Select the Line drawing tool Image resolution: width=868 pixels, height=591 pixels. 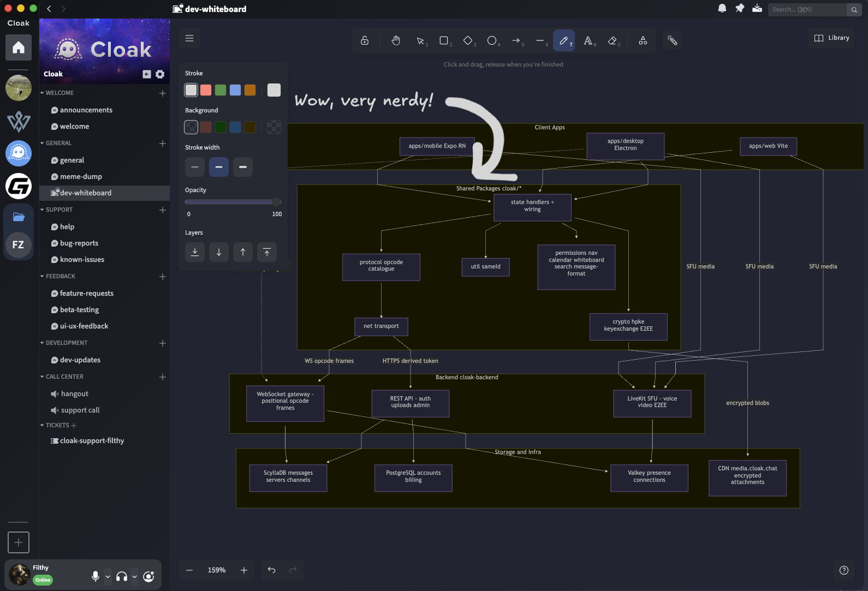(x=540, y=40)
